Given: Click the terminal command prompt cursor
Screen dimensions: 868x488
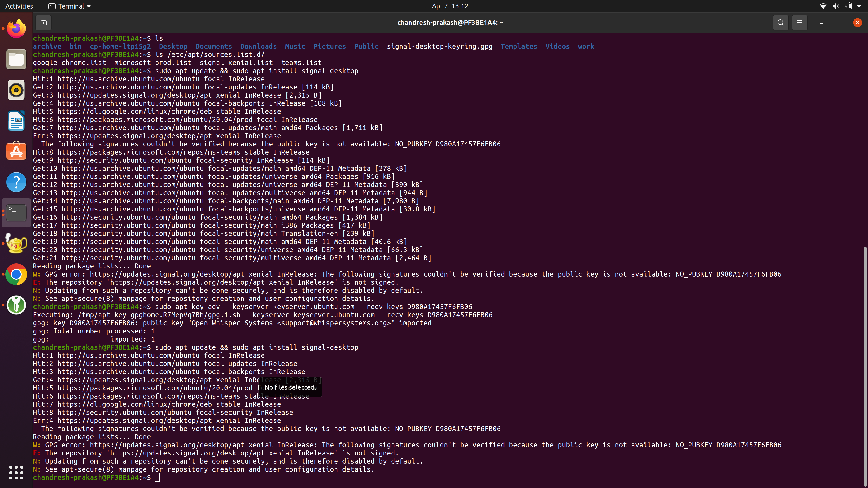Looking at the screenshot, I should pos(157,477).
